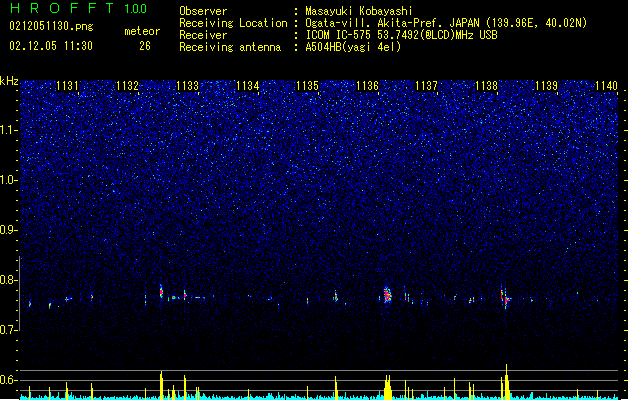Click time marker 1135
629x400 pixels.
pyautogui.click(x=307, y=86)
